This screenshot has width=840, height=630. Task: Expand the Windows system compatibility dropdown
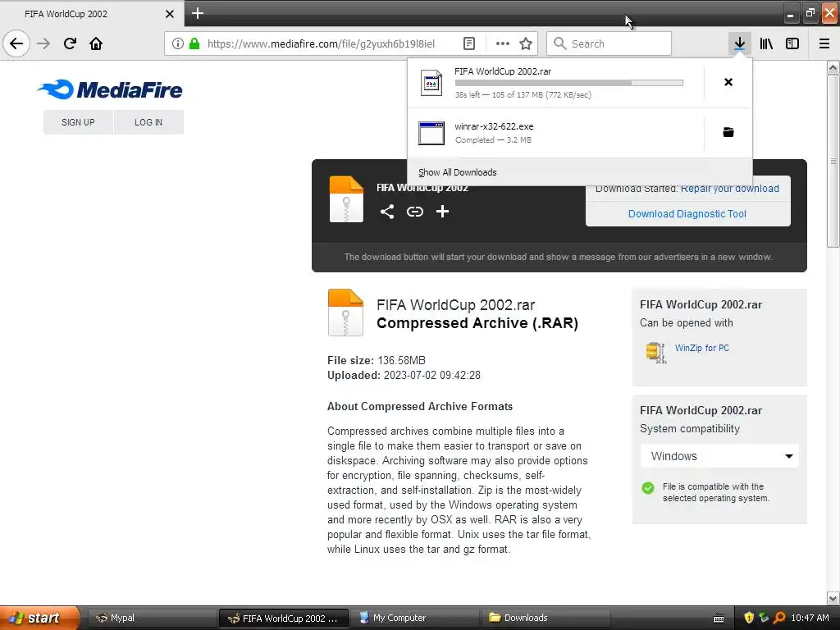tap(719, 456)
